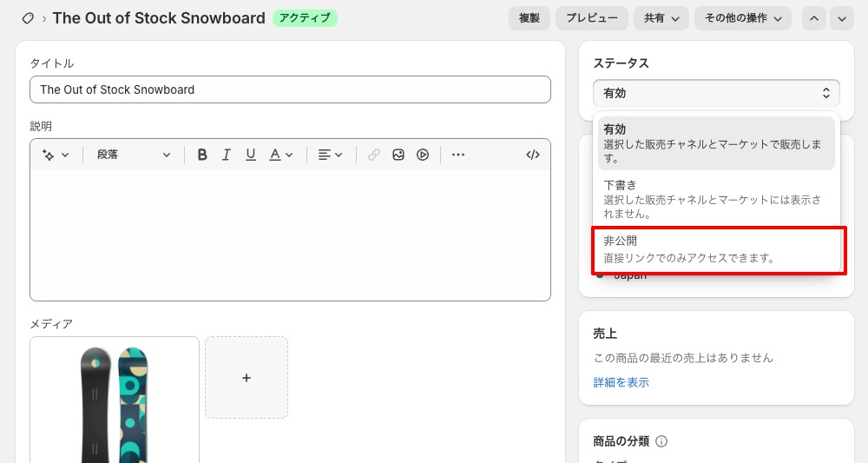Open the 段落 paragraph style dropdown
868x463 pixels.
(x=133, y=155)
